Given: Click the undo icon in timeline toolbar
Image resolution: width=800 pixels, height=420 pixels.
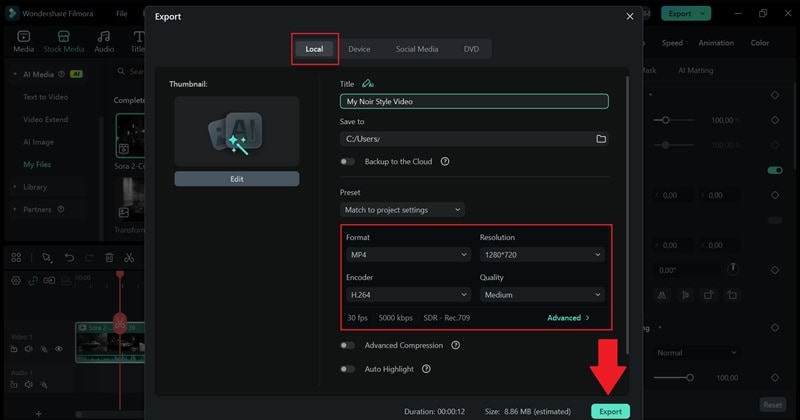Looking at the screenshot, I should (69, 258).
